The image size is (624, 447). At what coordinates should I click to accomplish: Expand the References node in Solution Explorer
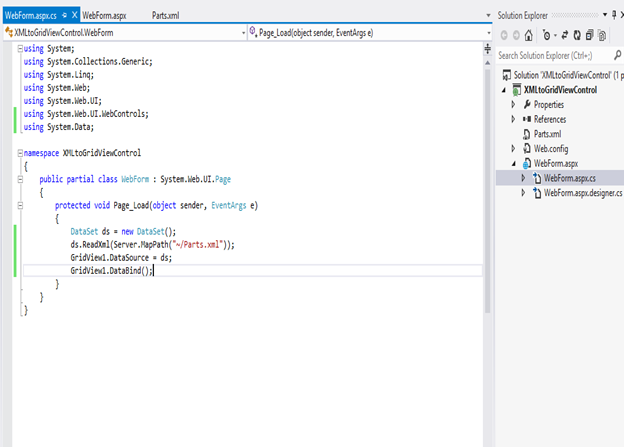(x=513, y=119)
